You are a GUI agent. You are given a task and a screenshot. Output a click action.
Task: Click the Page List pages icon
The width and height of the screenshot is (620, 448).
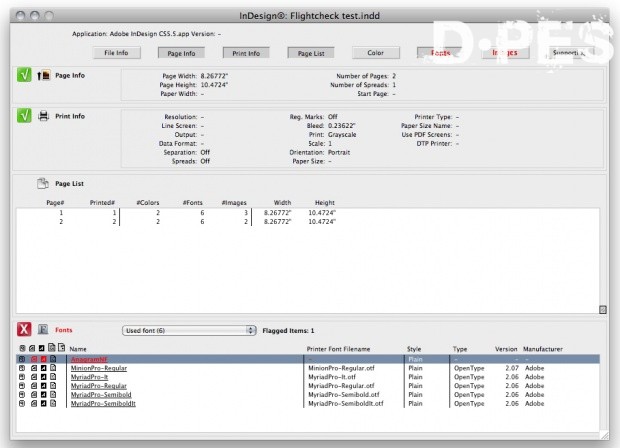pos(43,183)
